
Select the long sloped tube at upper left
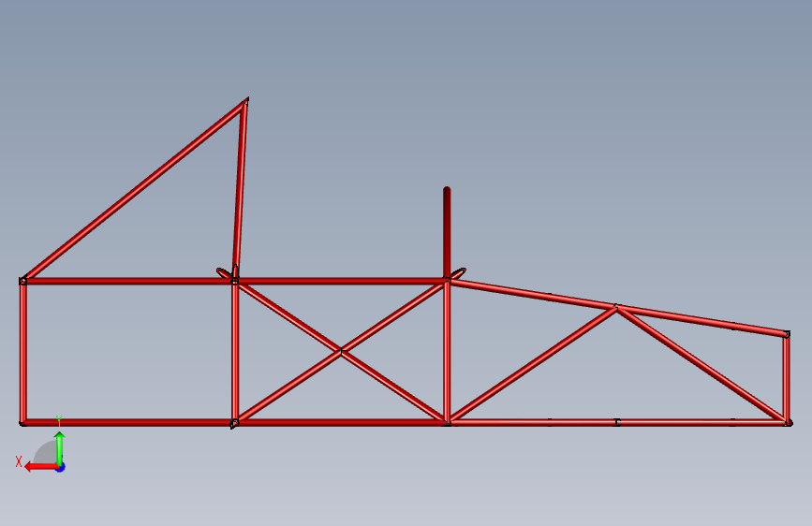tap(135, 189)
